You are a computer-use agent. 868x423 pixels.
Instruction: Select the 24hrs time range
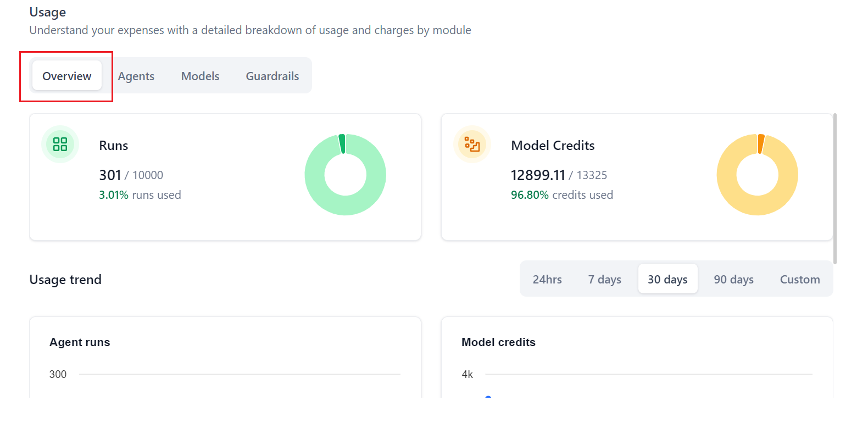click(x=547, y=279)
